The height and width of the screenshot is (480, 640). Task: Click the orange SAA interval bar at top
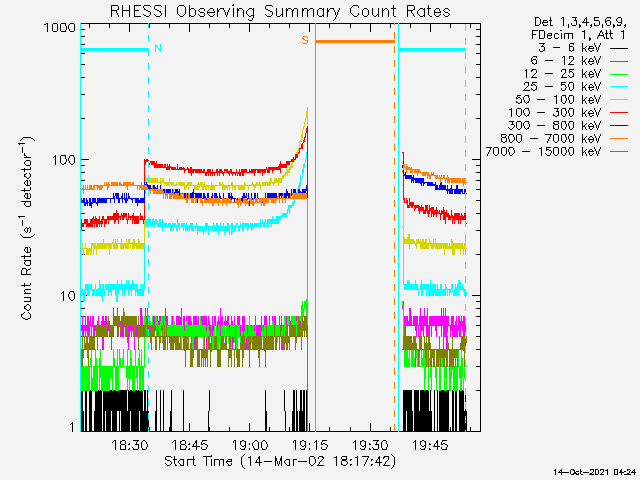click(355, 41)
